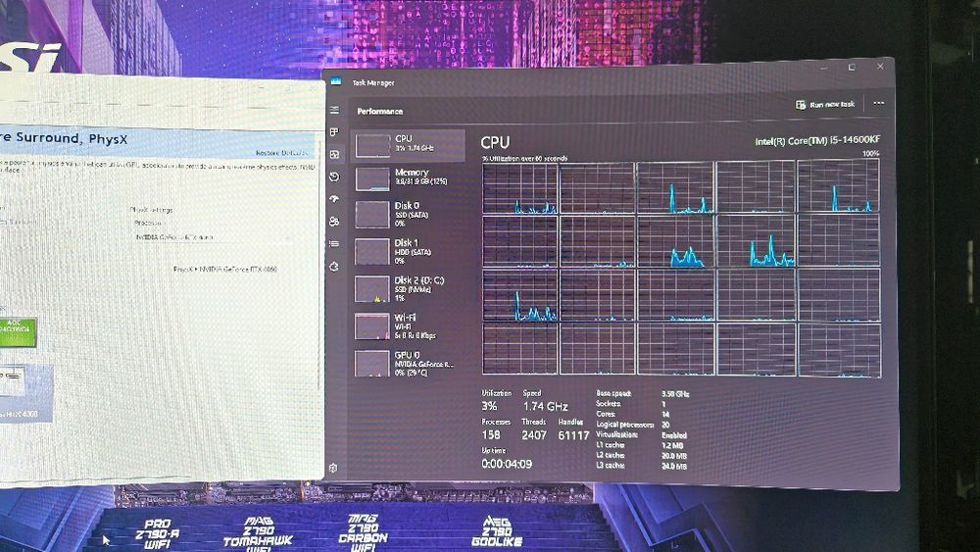Image resolution: width=980 pixels, height=552 pixels.
Task: Select Disk 0 SSD (SATA) entry
Action: click(x=408, y=215)
